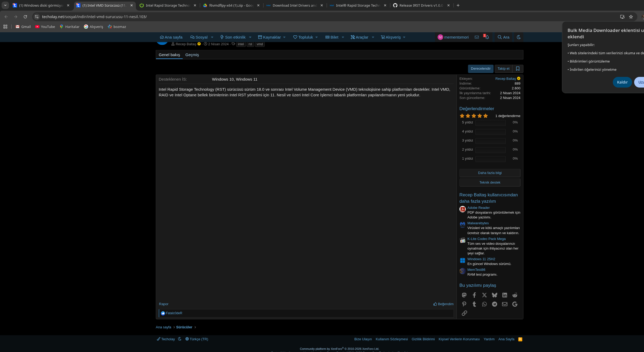Share on Facebook icon
The width and height of the screenshot is (644, 352).
coord(474,295)
